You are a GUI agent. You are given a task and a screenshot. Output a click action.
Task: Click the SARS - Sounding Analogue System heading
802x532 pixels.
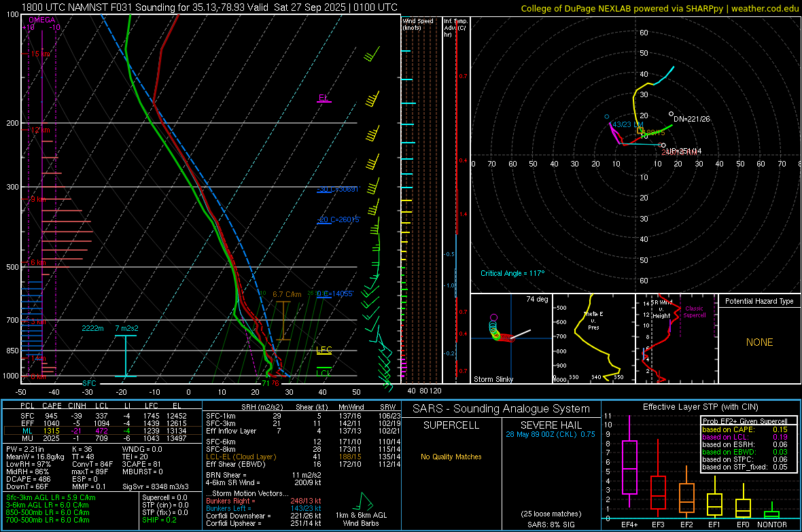point(502,409)
